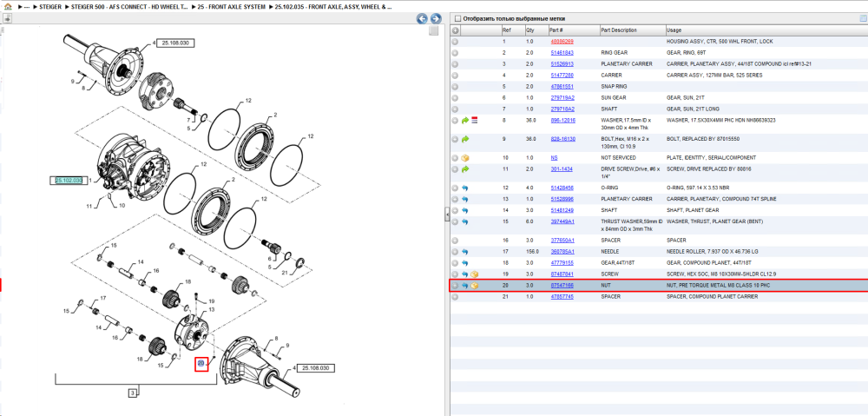
Task: Collapse panel using middle splitter handle
Action: (447, 215)
